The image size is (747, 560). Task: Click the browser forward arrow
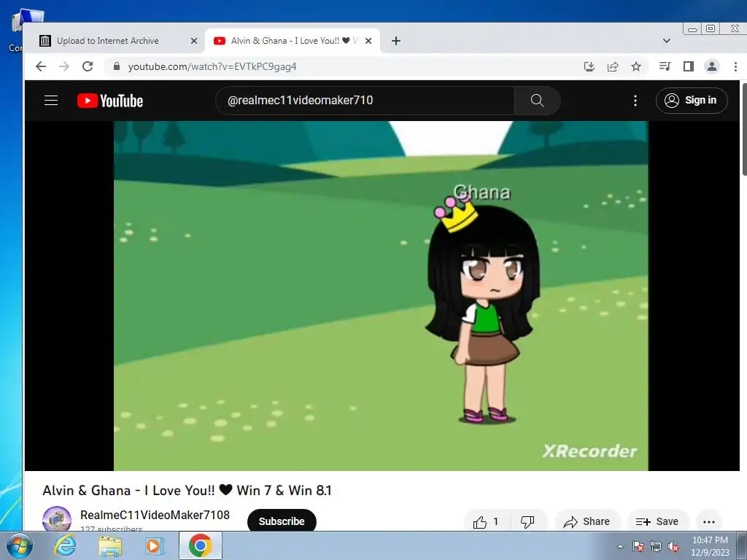pyautogui.click(x=64, y=66)
